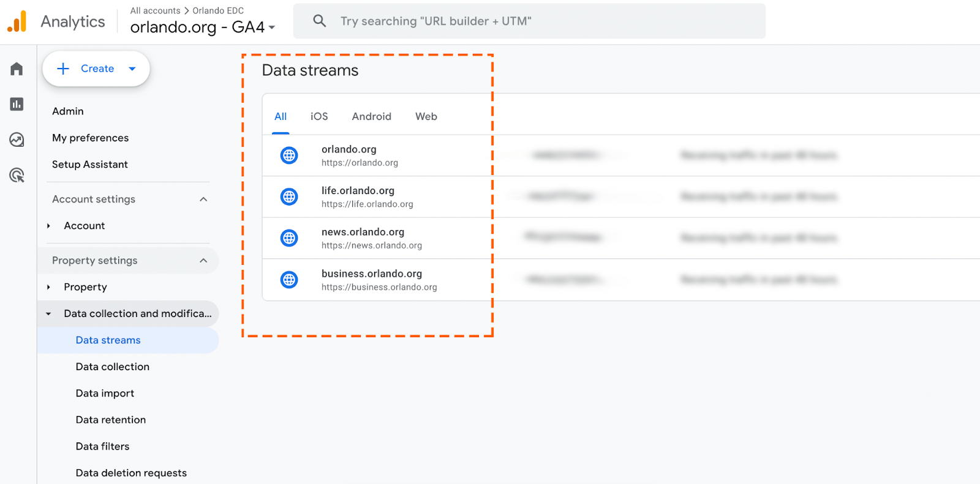Switch to the Android tab
This screenshot has height=484, width=980.
[371, 116]
